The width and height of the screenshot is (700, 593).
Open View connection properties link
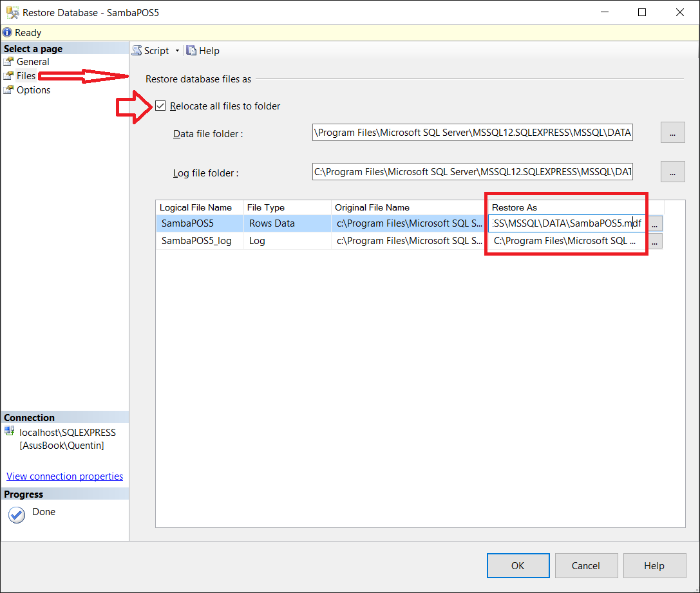click(64, 476)
